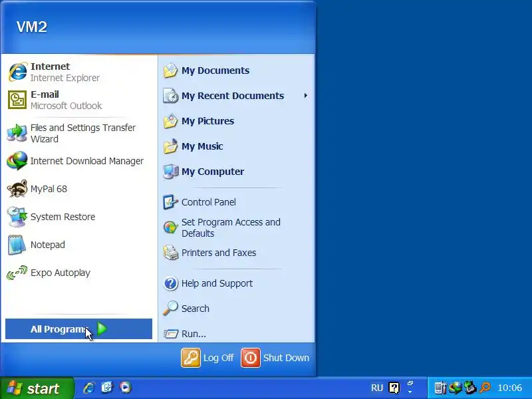Start the System Restore icon
The height and width of the screenshot is (399, 532).
(x=17, y=217)
